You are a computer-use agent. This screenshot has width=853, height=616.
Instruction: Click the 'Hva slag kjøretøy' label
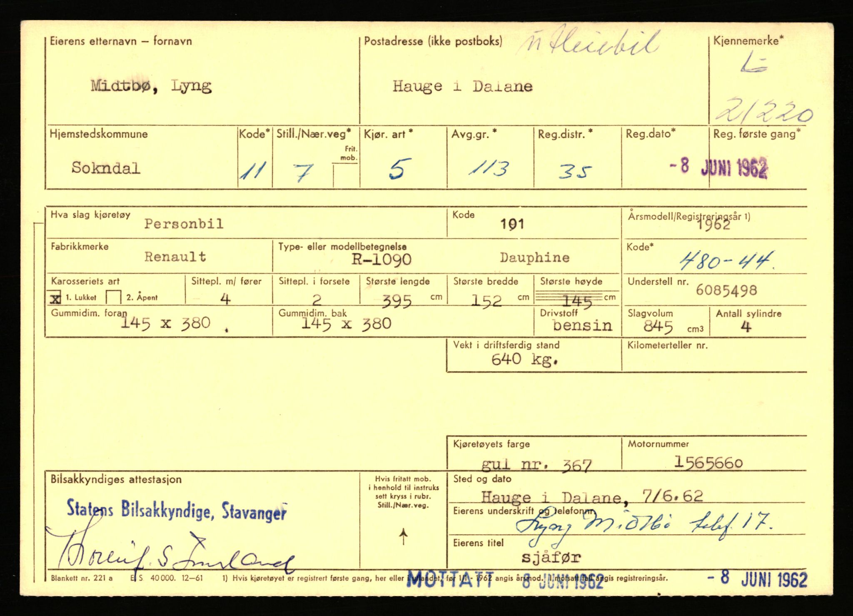(90, 215)
